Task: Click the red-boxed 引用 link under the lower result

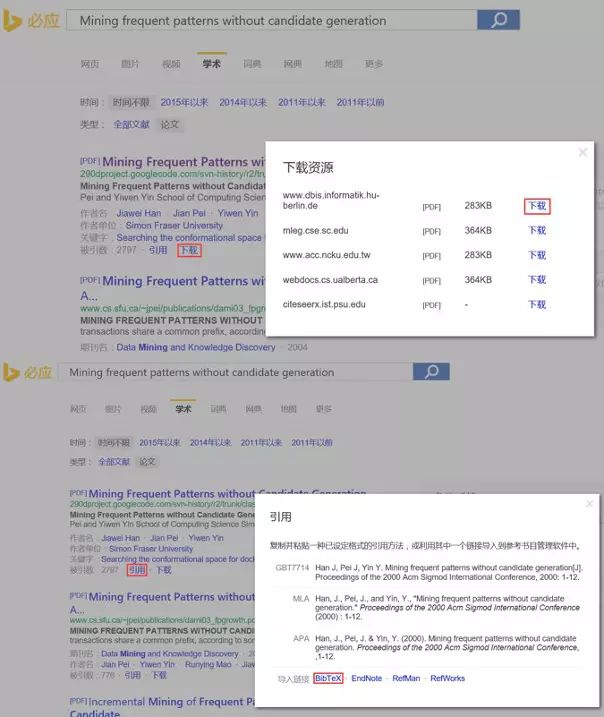Action: [136, 570]
